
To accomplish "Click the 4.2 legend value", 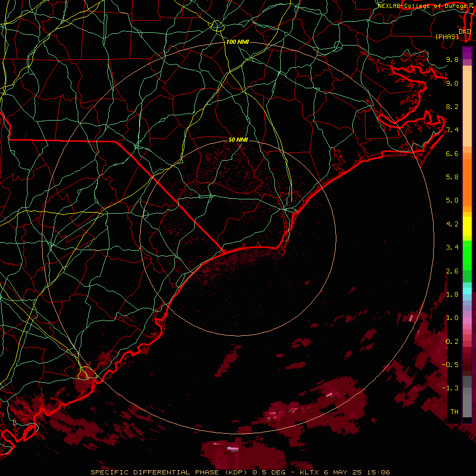I will coord(452,224).
